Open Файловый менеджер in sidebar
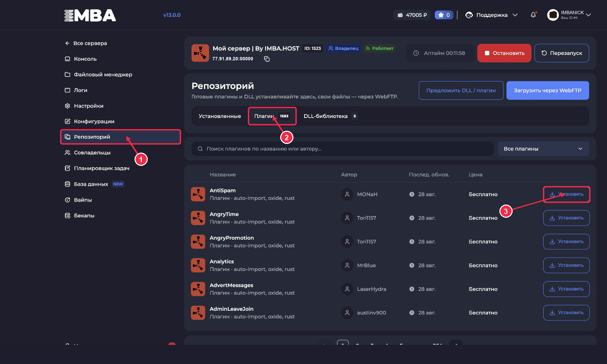 (98, 74)
